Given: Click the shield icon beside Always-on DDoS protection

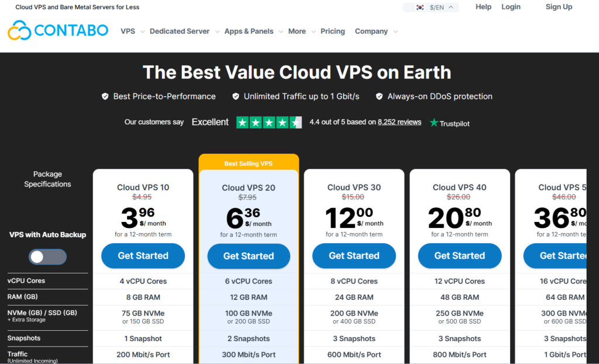Looking at the screenshot, I should click(x=380, y=96).
